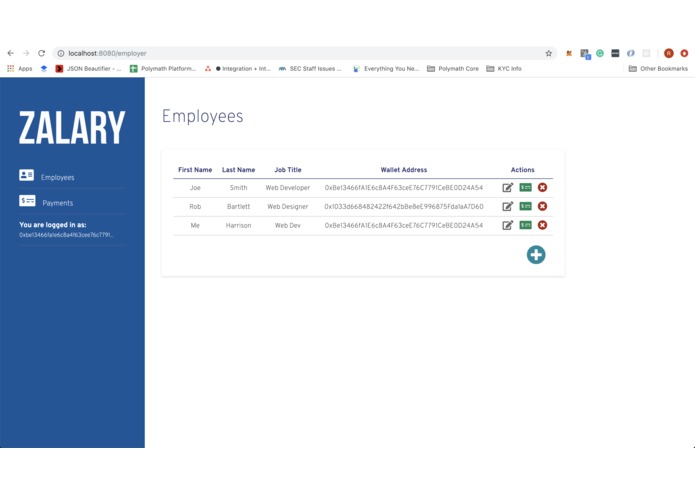Open the SEC Staff Issues bookmark

point(310,69)
